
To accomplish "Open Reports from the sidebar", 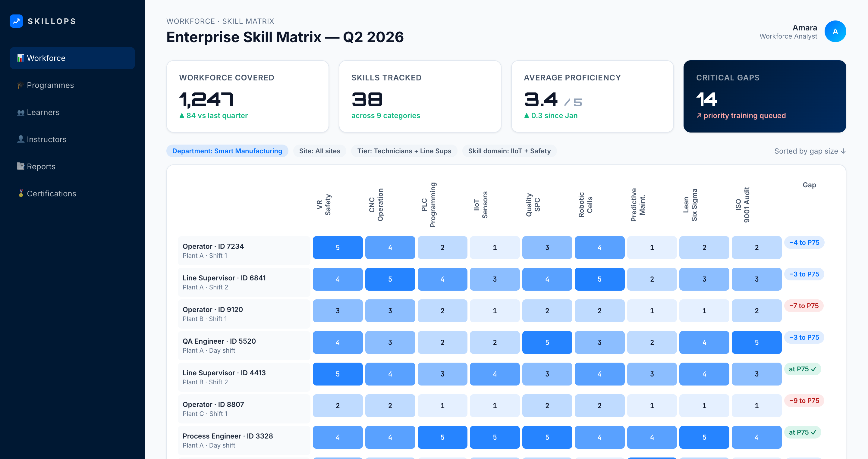I will pyautogui.click(x=72, y=166).
